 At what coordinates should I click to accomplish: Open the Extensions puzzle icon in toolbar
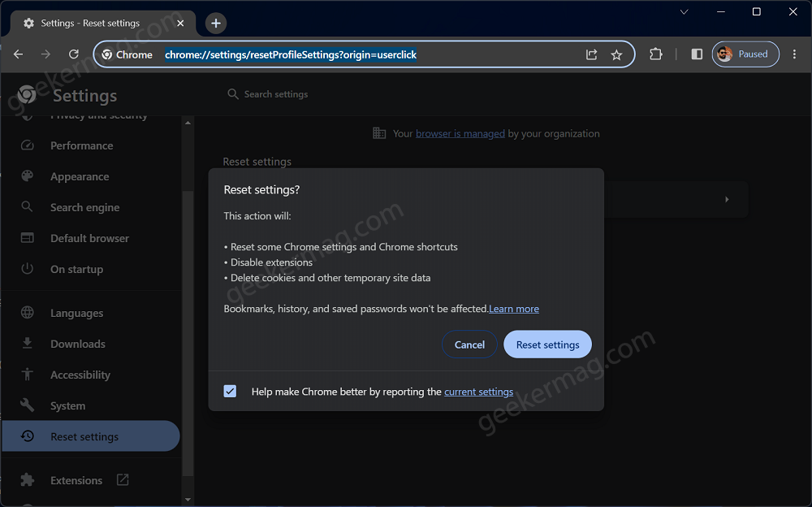[x=655, y=54]
